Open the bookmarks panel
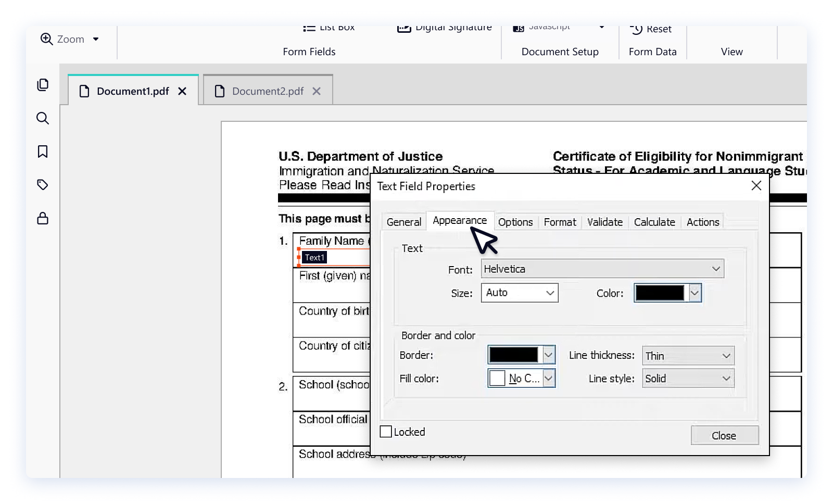This screenshot has width=833, height=504. pyautogui.click(x=42, y=152)
